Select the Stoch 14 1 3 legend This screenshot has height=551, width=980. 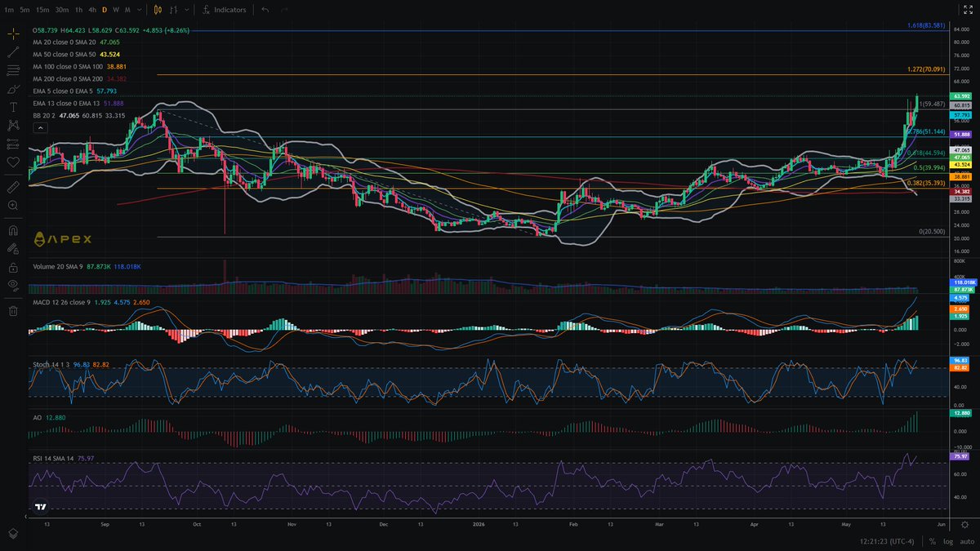(x=51, y=364)
